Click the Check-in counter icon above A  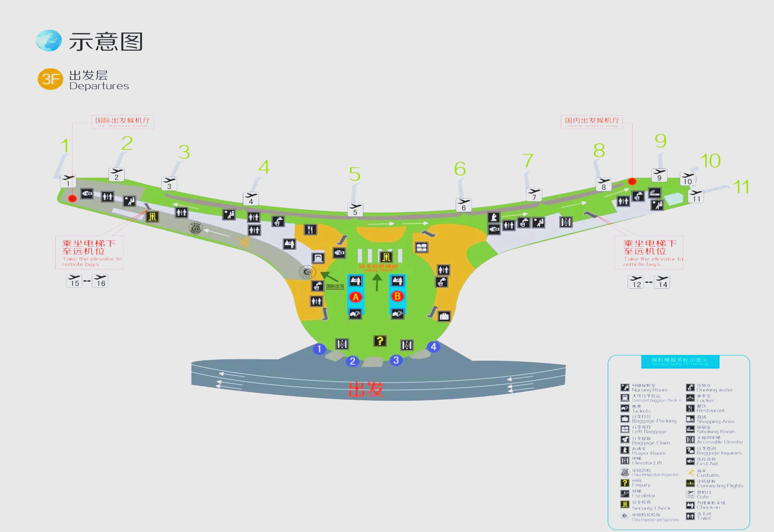tap(356, 280)
